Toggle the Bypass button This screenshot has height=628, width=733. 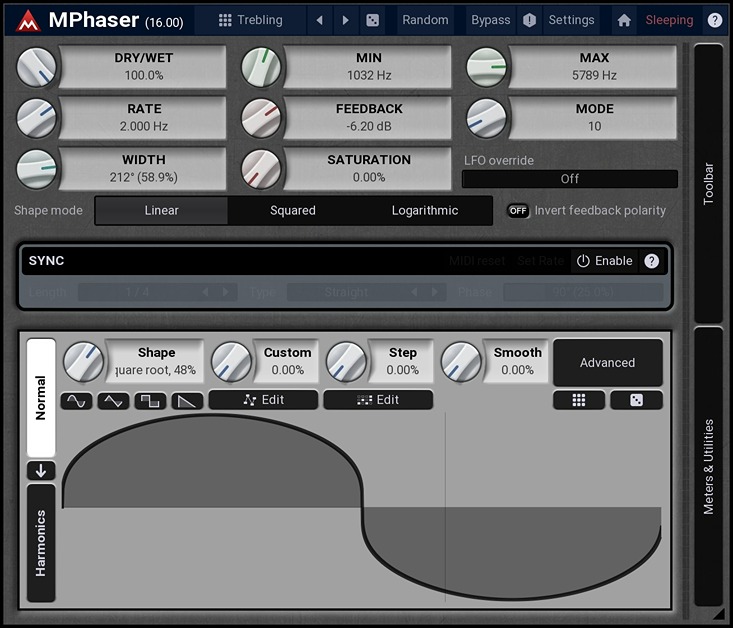pyautogui.click(x=490, y=20)
